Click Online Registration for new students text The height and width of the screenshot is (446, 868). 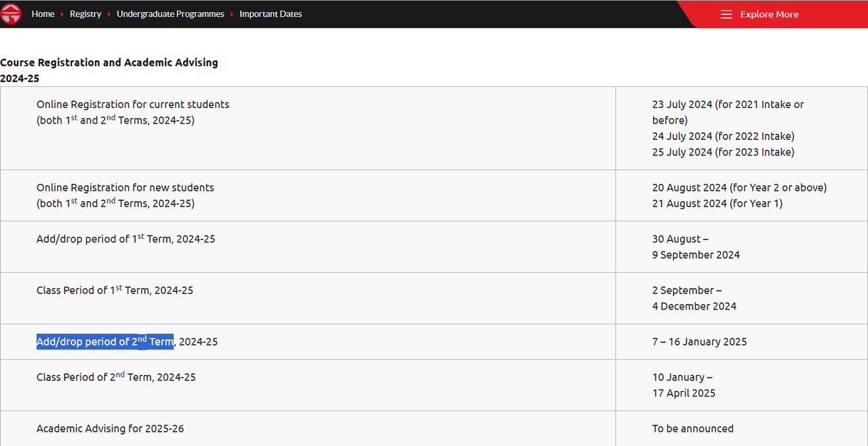(125, 187)
